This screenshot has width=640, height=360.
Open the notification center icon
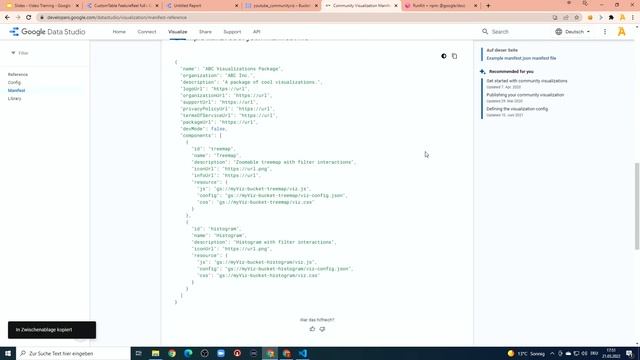click(x=630, y=353)
